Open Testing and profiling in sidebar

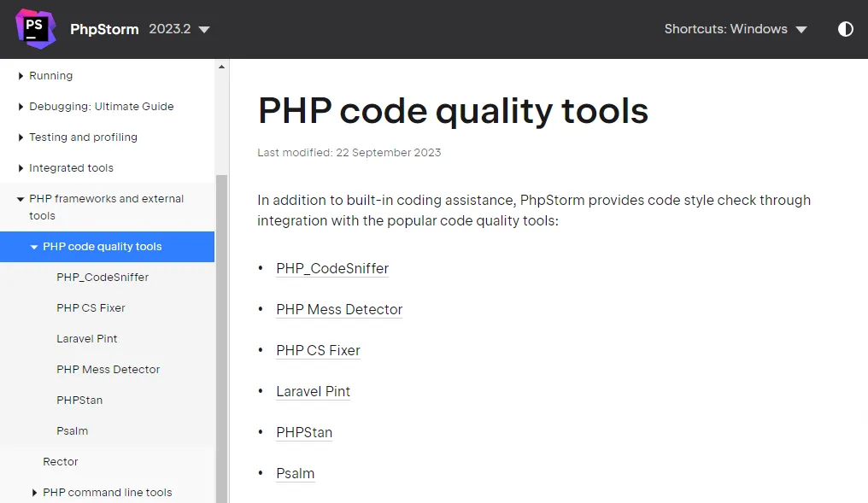point(83,137)
